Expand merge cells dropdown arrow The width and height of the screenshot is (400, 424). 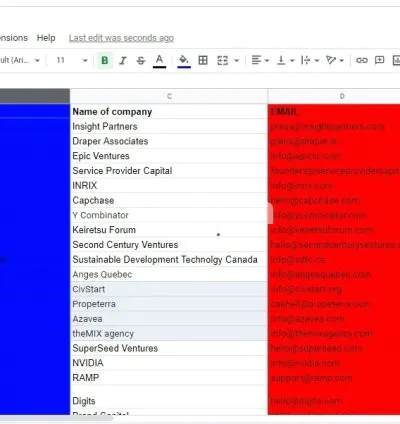(x=237, y=61)
